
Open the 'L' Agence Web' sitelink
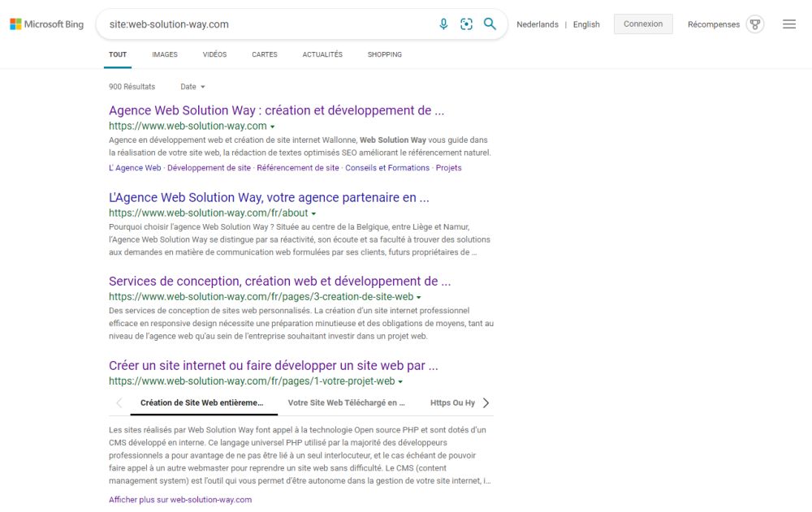135,168
